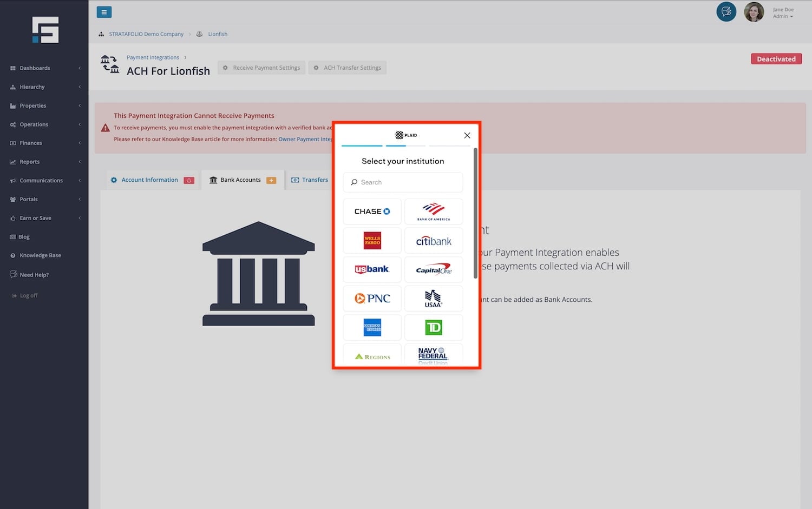Select Capital One institution tile
812x509 pixels.
coord(433,269)
